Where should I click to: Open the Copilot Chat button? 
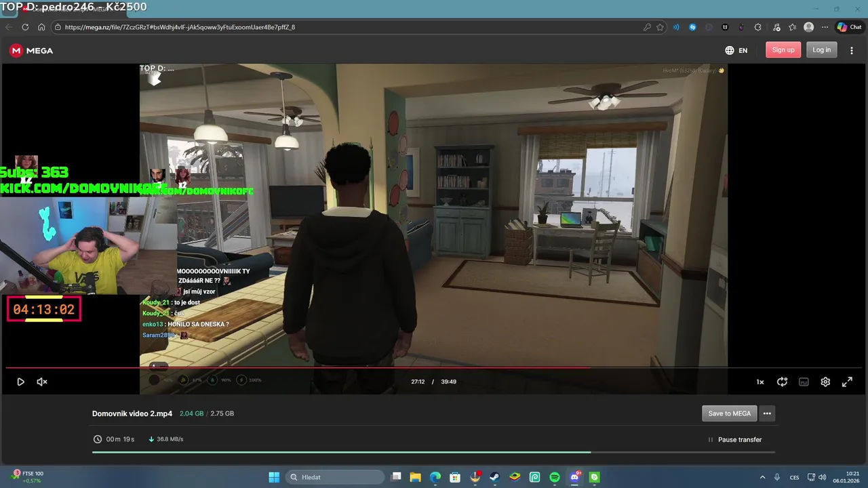coord(849,27)
